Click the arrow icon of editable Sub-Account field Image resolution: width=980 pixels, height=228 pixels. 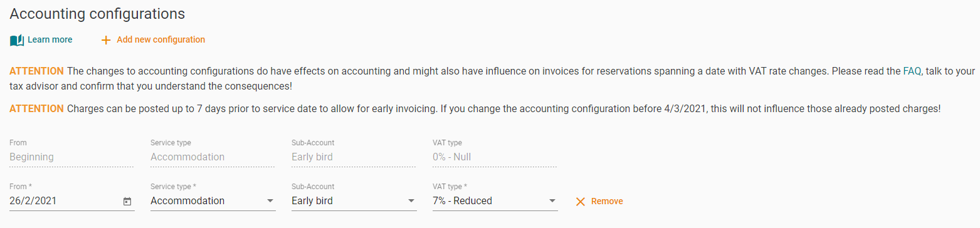point(411,201)
